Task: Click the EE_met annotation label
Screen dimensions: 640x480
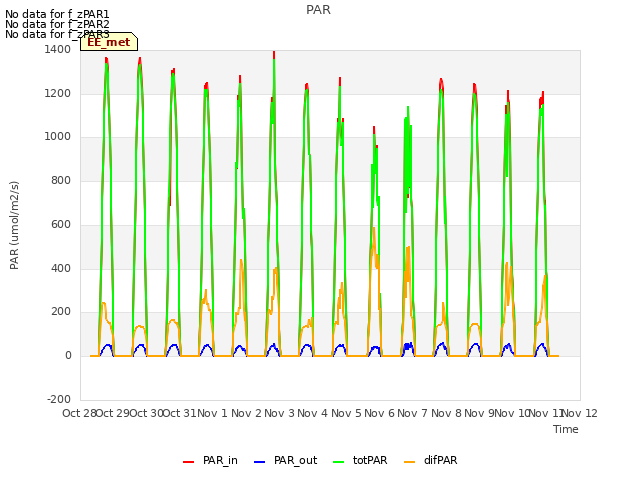Action: click(x=109, y=42)
